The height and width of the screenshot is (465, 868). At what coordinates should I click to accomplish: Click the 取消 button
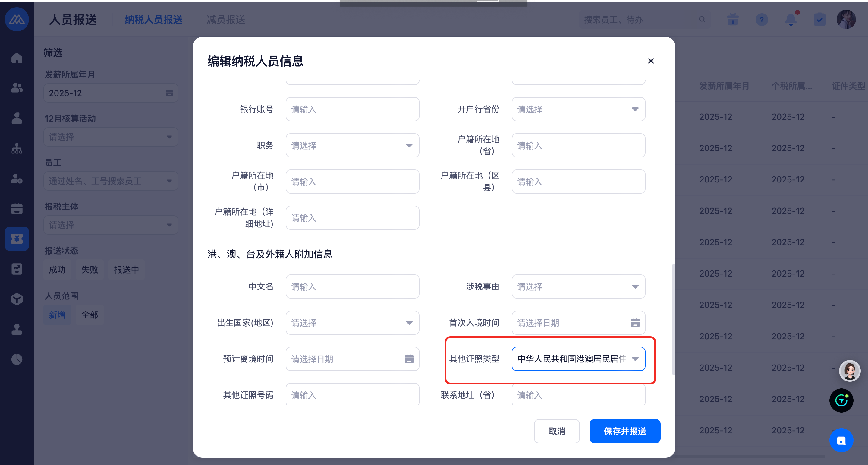click(556, 431)
